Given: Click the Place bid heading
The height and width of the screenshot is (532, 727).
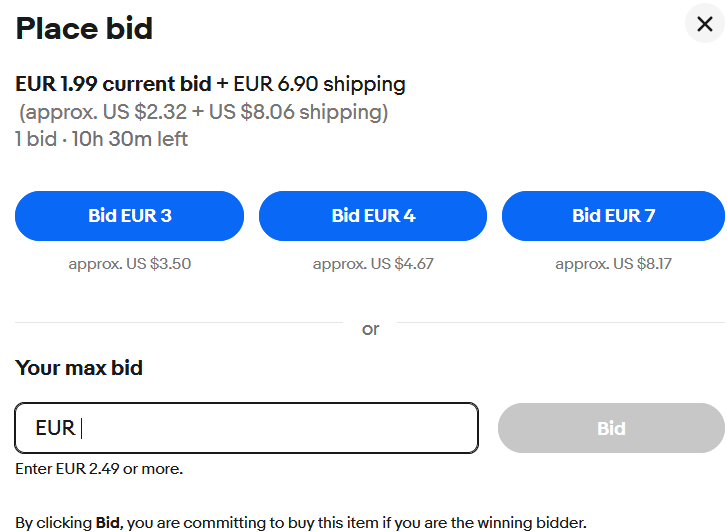Looking at the screenshot, I should pyautogui.click(x=84, y=28).
